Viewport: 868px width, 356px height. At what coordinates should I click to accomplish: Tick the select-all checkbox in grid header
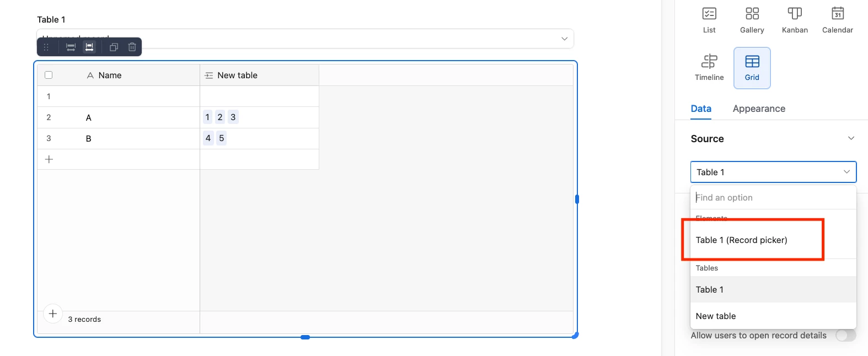49,75
